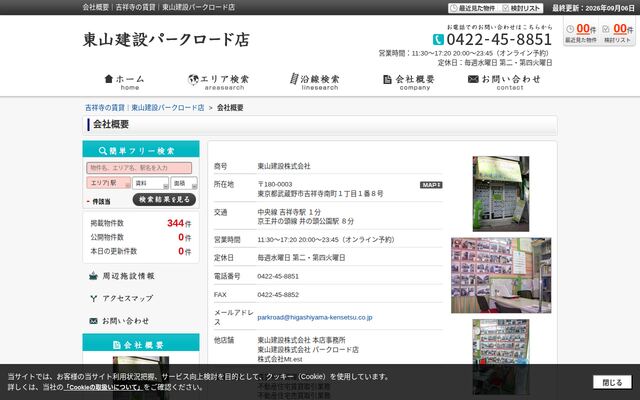
Task: Click 株式会社Mt.est store entry
Action: [280, 359]
